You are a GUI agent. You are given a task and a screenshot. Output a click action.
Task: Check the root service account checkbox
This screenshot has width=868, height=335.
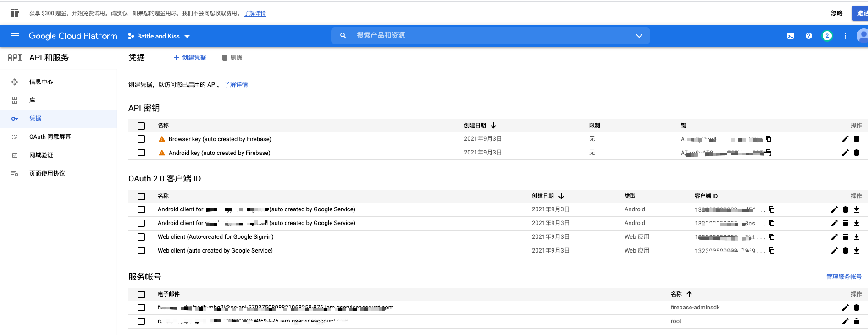141,321
